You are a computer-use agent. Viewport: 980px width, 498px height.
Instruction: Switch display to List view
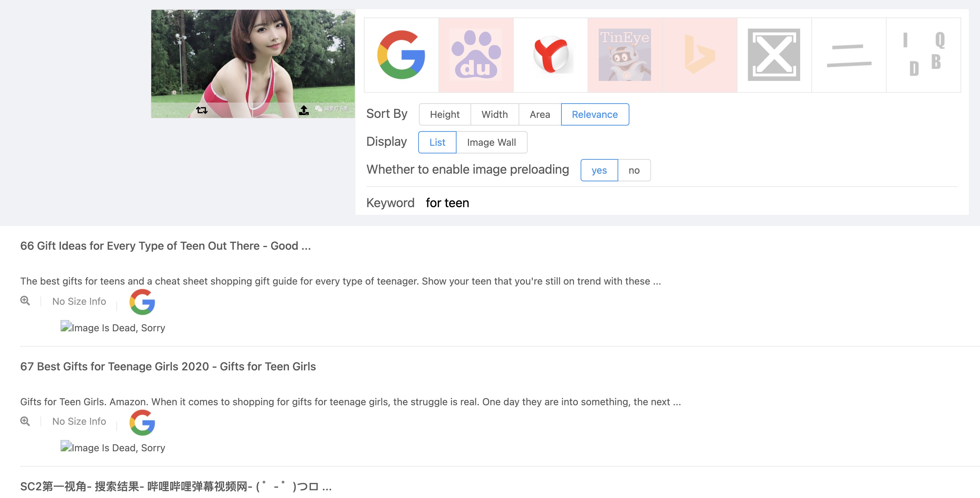(437, 142)
